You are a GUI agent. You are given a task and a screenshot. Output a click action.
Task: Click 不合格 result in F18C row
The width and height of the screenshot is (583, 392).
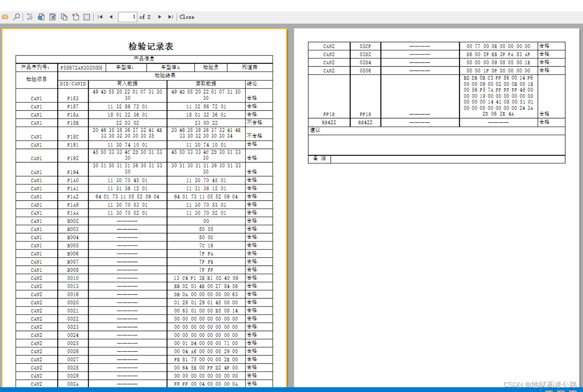click(x=255, y=136)
